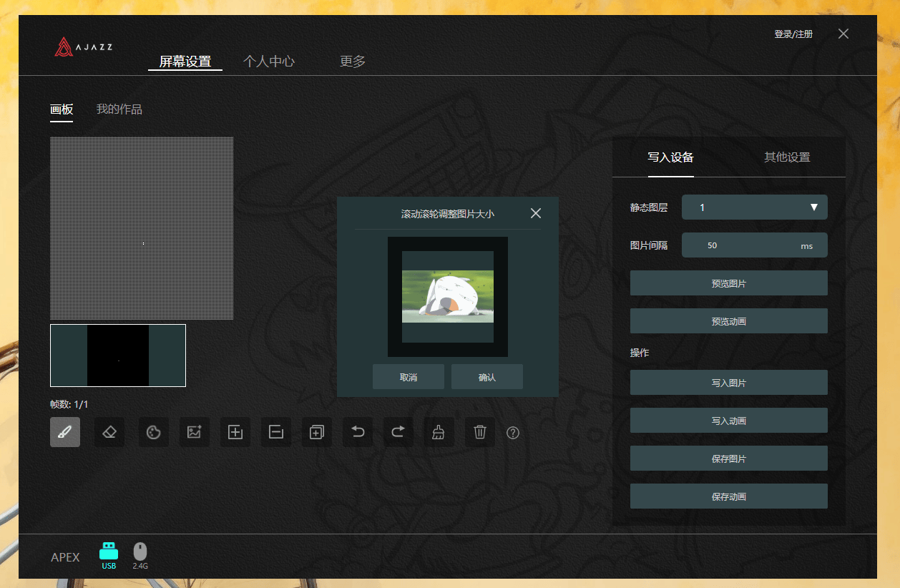900x588 pixels.
Task: Open the 个人中心 tab
Action: [269, 62]
